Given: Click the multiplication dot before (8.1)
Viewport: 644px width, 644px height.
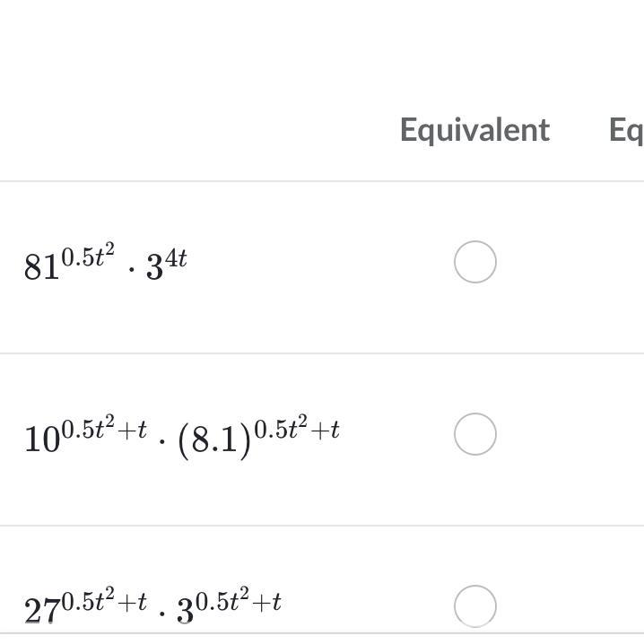Looking at the screenshot, I should click(x=162, y=441).
